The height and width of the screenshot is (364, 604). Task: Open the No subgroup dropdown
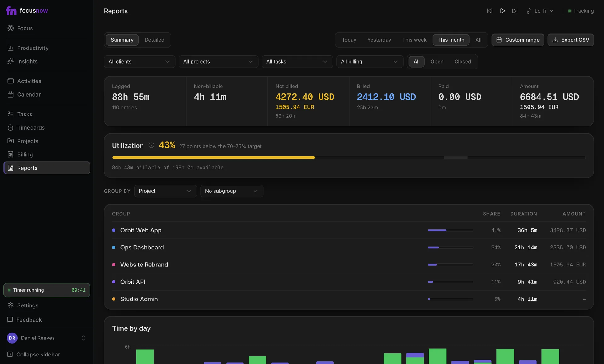(x=232, y=191)
